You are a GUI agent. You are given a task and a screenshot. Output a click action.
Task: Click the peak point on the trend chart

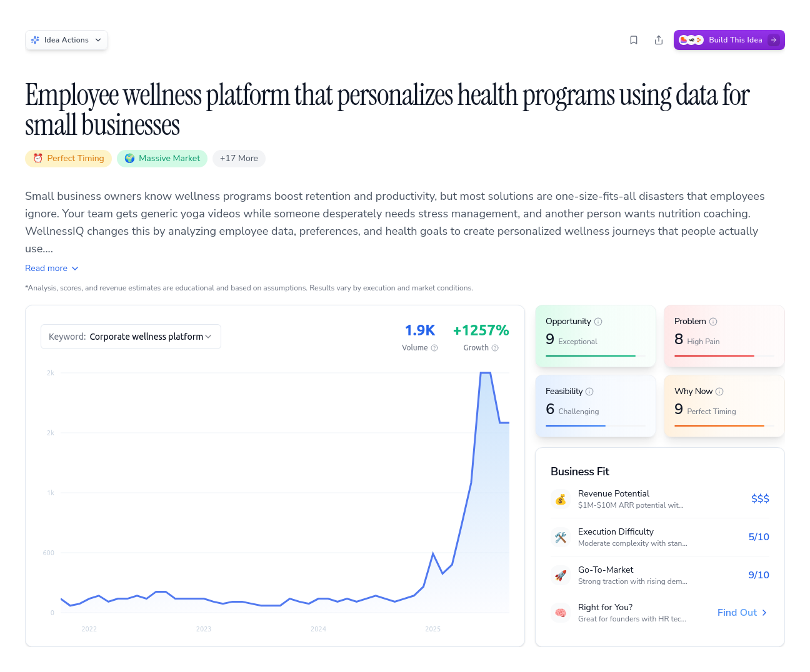[485, 373]
